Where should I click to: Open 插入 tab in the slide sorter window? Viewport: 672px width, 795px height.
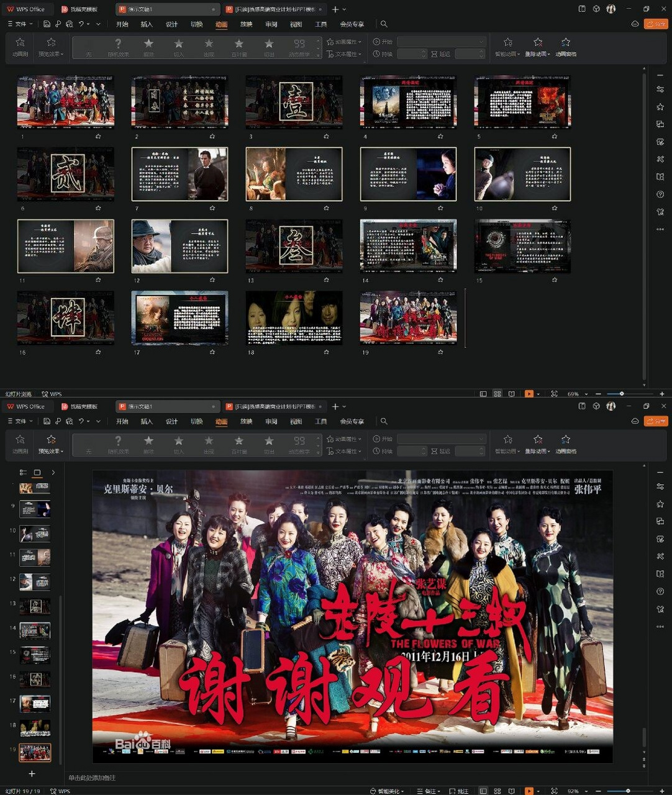(x=147, y=24)
